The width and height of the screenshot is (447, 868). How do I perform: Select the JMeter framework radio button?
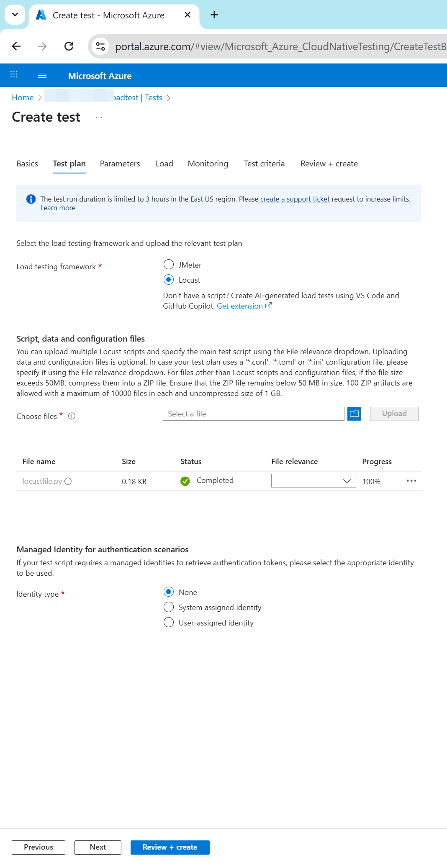pyautogui.click(x=169, y=265)
